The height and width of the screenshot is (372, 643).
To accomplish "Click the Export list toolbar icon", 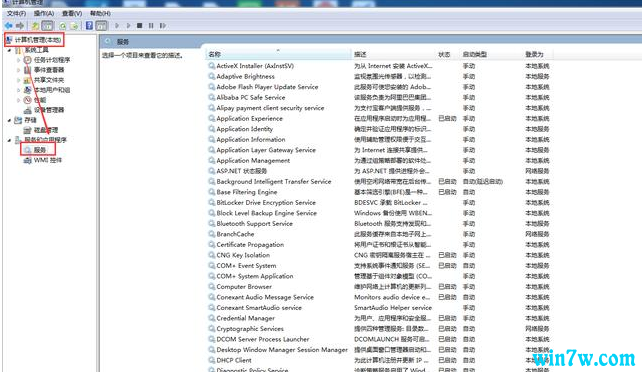I will [x=74, y=26].
